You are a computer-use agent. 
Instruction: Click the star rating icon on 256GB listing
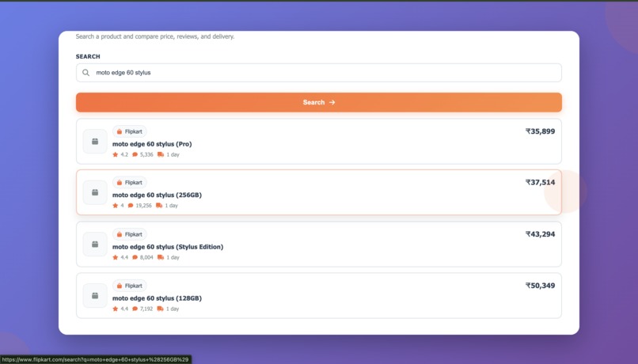tap(115, 206)
